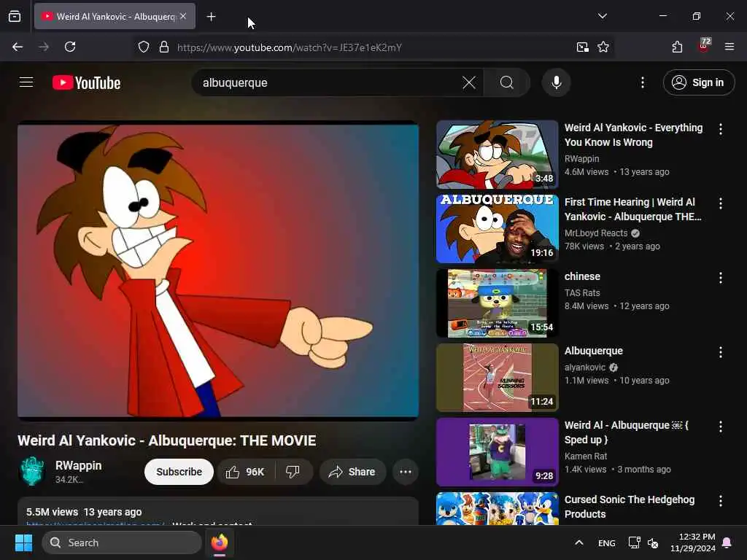Open the tracking protection shield
This screenshot has height=560, width=747.
coord(144,47)
